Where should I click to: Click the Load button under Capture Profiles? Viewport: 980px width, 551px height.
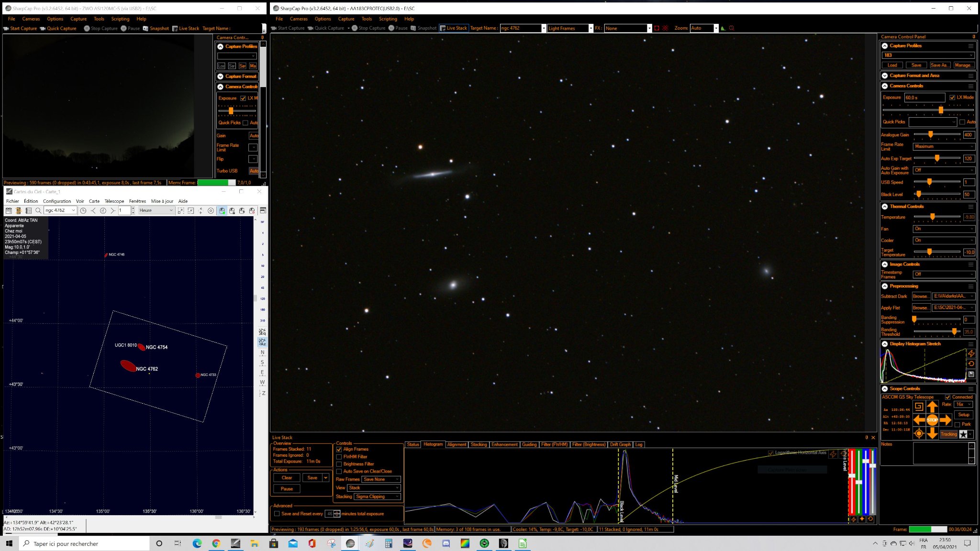[x=892, y=65]
